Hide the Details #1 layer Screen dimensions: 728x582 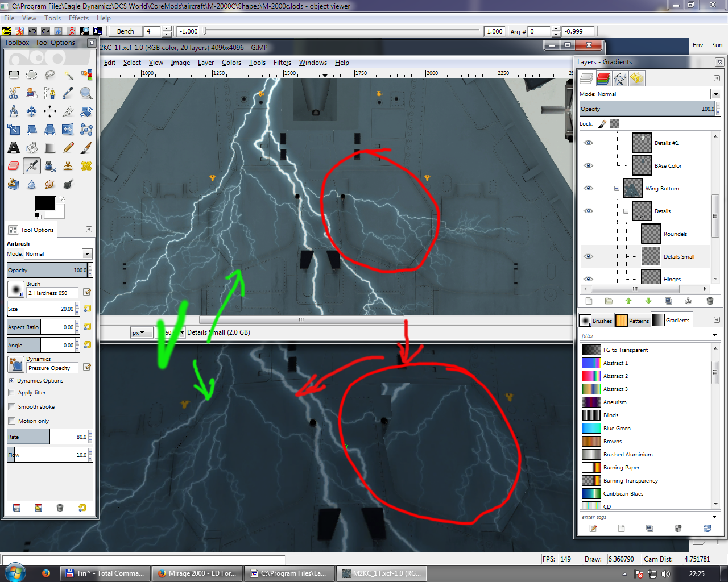(x=589, y=143)
